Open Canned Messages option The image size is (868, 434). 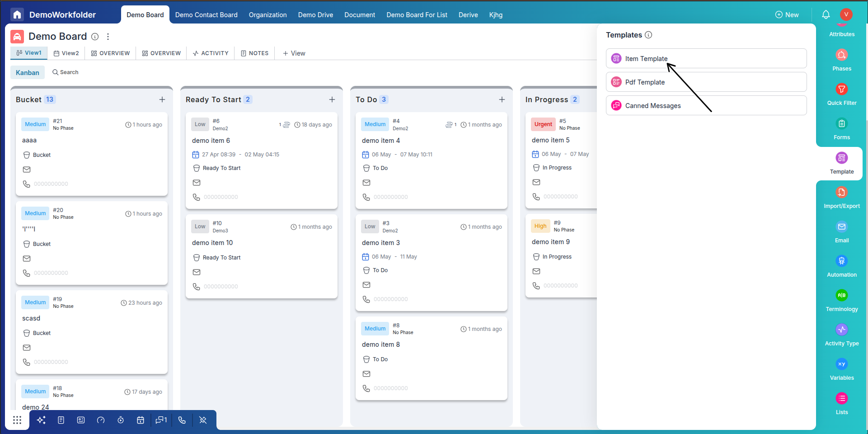click(706, 105)
